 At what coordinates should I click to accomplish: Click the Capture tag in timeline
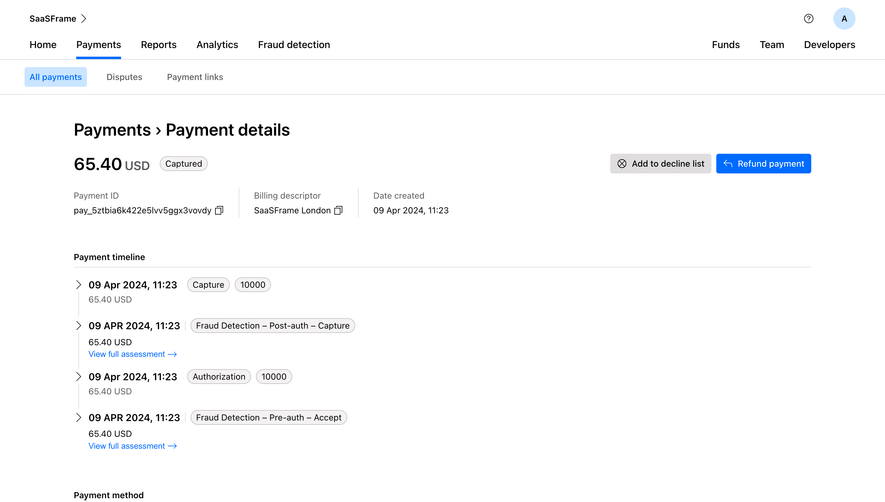(x=208, y=285)
